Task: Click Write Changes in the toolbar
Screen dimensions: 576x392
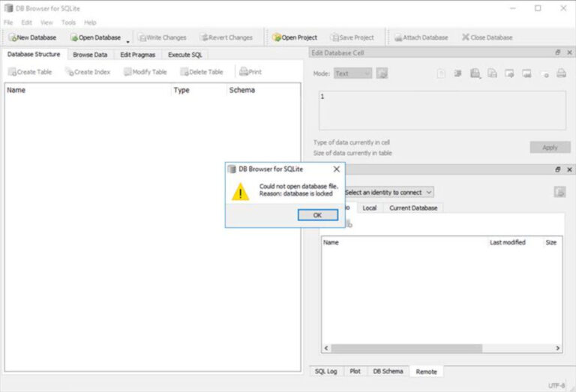Action: (x=162, y=37)
